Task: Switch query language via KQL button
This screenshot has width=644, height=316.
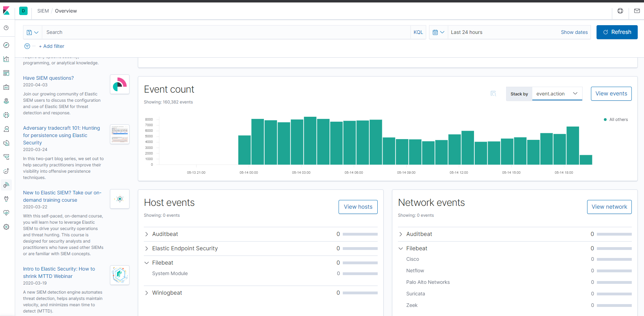Action: pyautogui.click(x=418, y=32)
